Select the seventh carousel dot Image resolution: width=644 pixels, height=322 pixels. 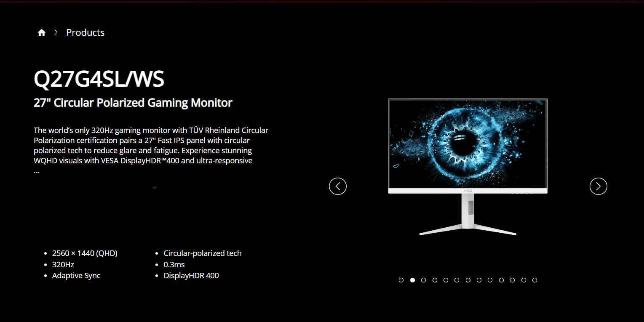468,280
